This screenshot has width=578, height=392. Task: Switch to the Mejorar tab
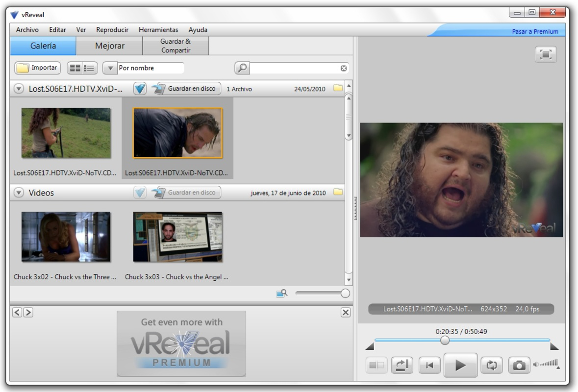click(109, 46)
